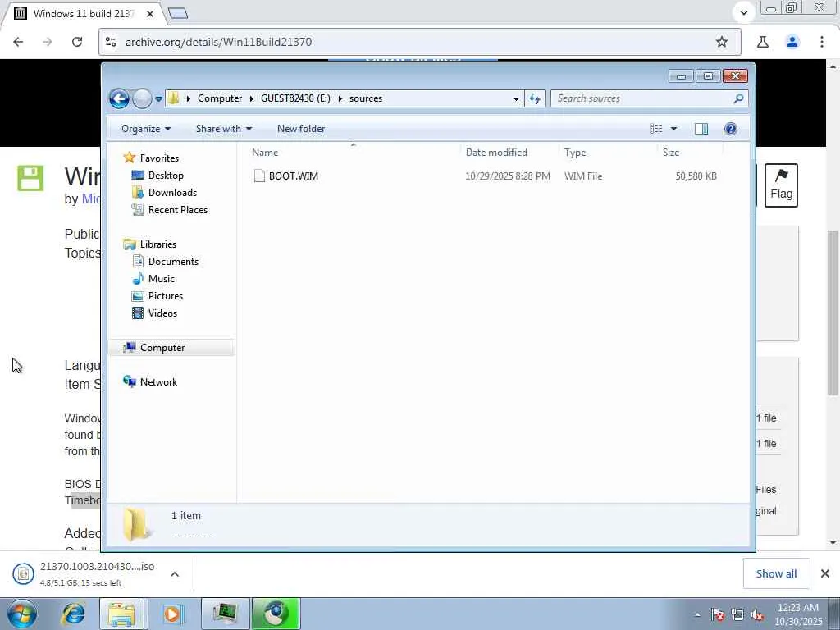Open the taskbar clock showing 12:23 AM
This screenshot has height=630, width=840.
click(798, 614)
